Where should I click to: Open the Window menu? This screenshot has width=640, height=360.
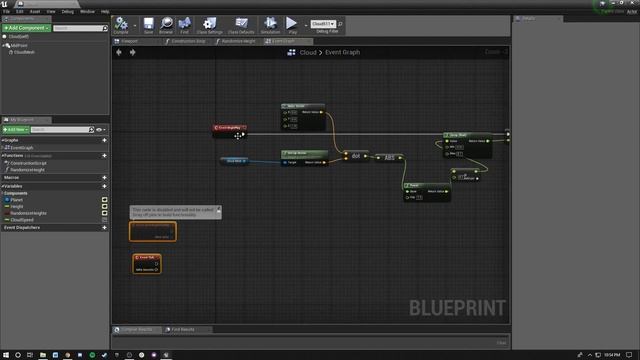pos(87,12)
